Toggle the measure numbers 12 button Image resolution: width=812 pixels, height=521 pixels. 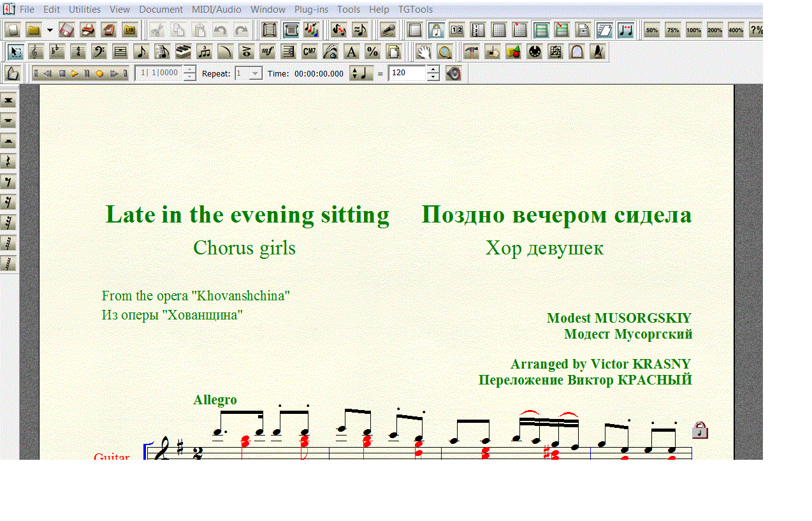(456, 30)
